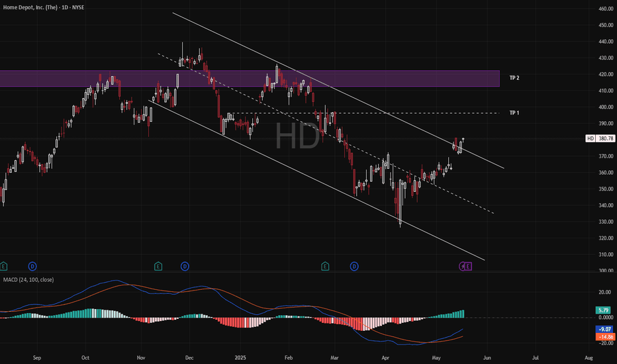
Task: Click the 2025 label on time axis
Action: [240, 357]
